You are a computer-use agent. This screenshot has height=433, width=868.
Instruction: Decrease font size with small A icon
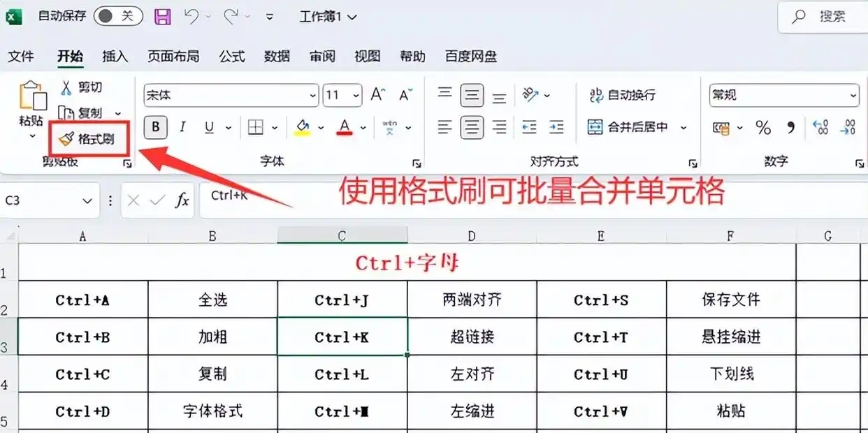coord(405,95)
